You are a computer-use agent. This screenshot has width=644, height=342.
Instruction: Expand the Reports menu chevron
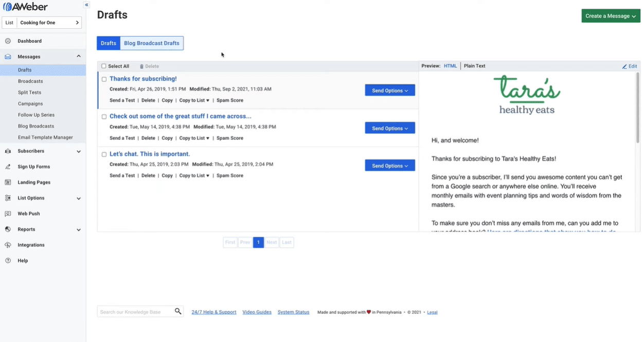(79, 230)
